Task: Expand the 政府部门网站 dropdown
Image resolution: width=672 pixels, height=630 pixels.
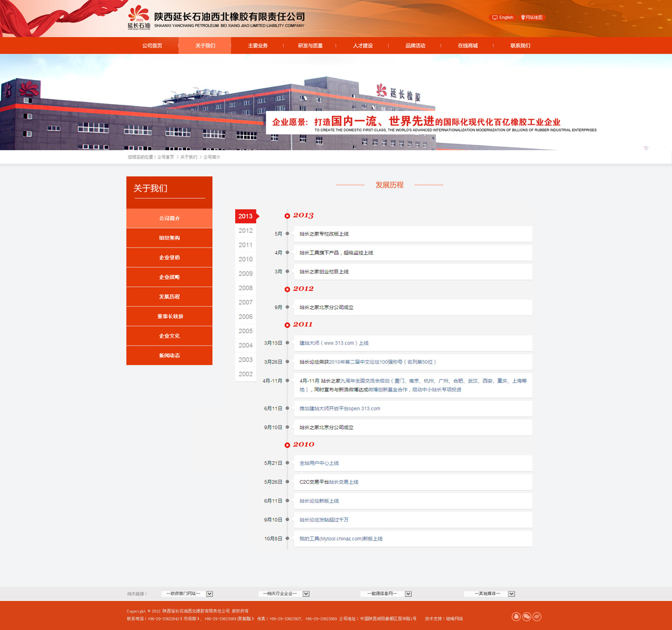Action: tap(209, 594)
